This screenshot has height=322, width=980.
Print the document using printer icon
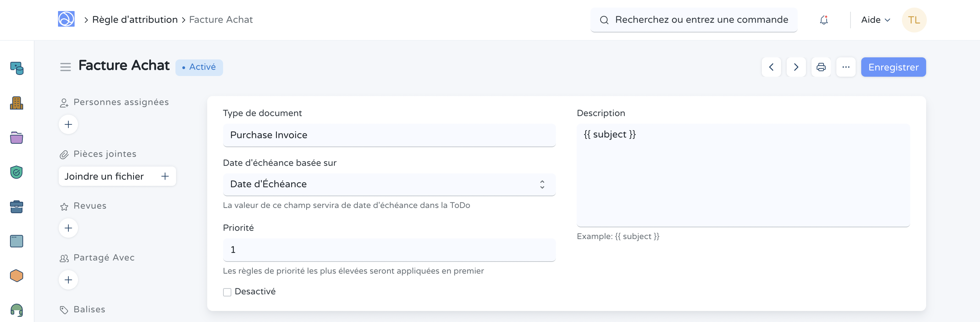[821, 67]
